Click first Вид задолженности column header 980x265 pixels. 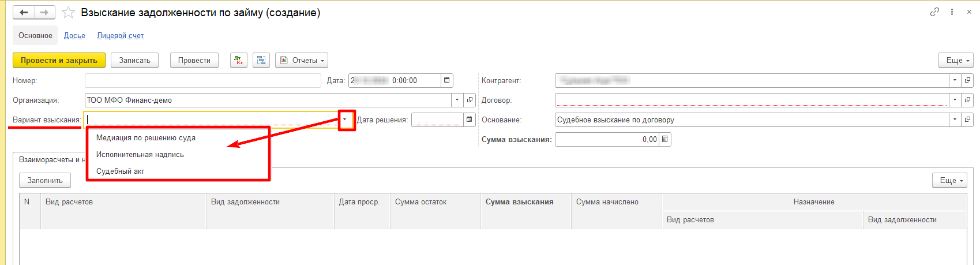[x=270, y=211]
